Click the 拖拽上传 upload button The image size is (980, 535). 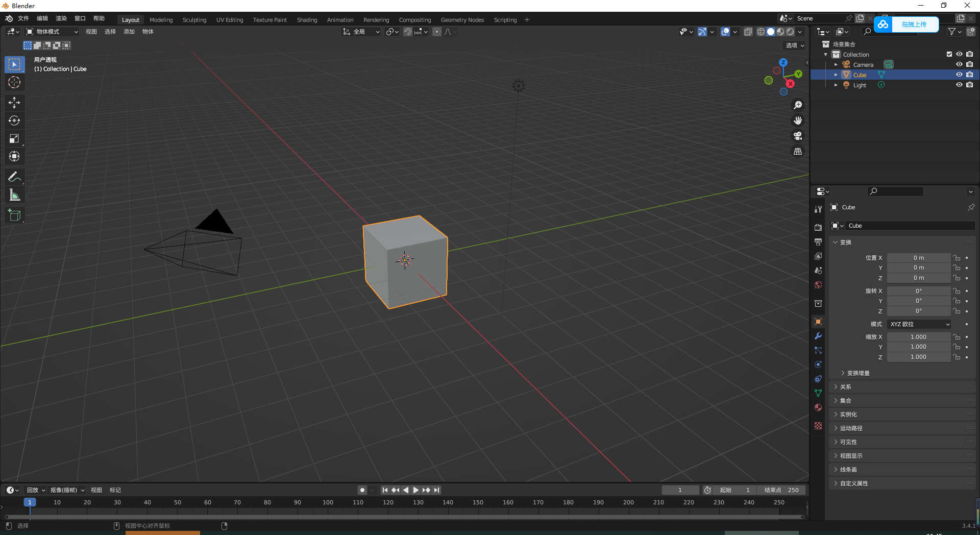click(x=913, y=25)
